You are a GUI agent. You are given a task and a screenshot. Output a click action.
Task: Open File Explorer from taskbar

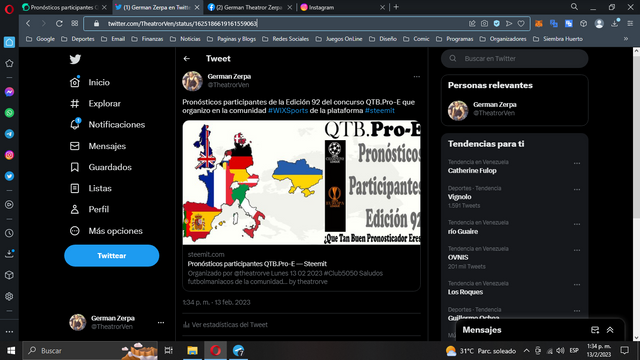192,351
